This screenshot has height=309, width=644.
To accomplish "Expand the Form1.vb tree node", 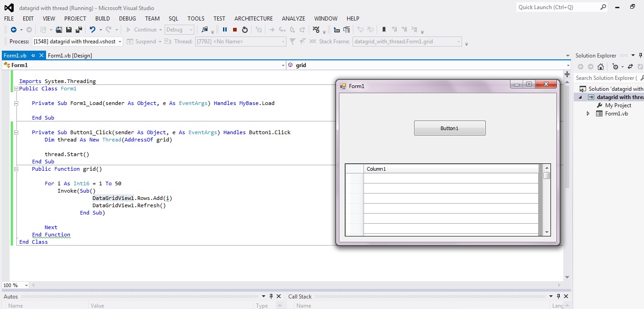I will (588, 114).
